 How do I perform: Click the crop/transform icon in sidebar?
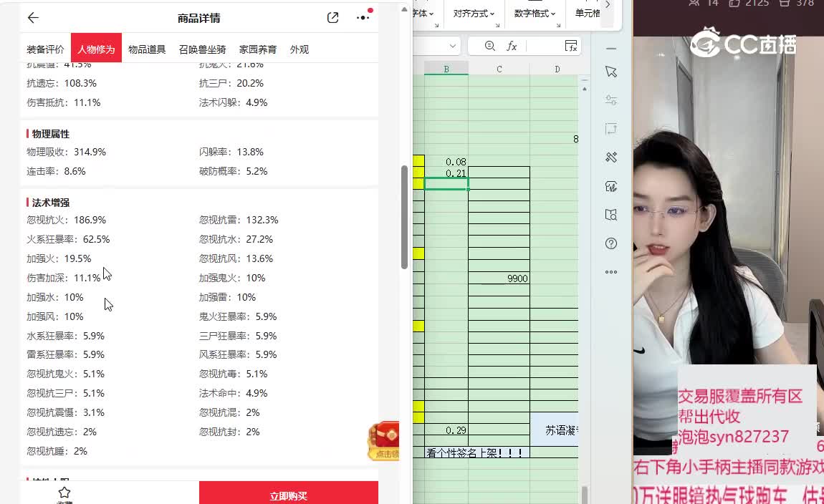tap(611, 129)
